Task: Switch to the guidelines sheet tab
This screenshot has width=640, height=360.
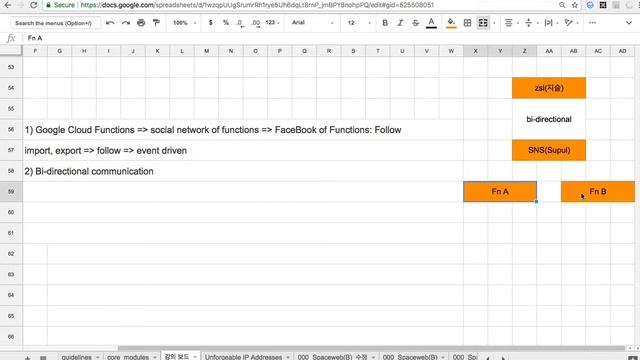Action: (x=76, y=357)
